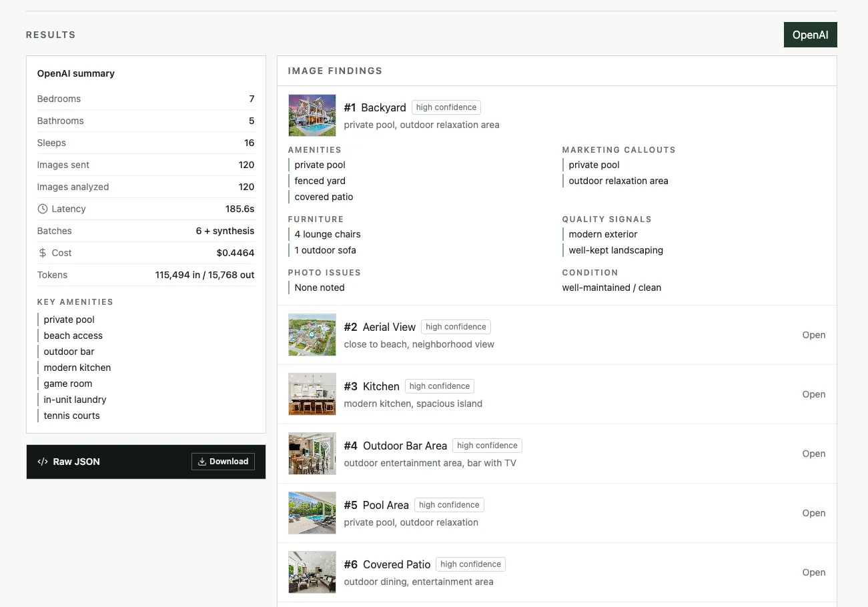Click the 'None noted' photo issues entry
The image size is (868, 607).
pos(320,287)
